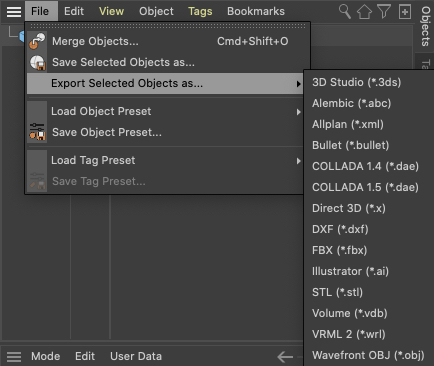Choose Save Object Preset... entry
Image resolution: width=434 pixels, height=366 pixels.
(165, 132)
